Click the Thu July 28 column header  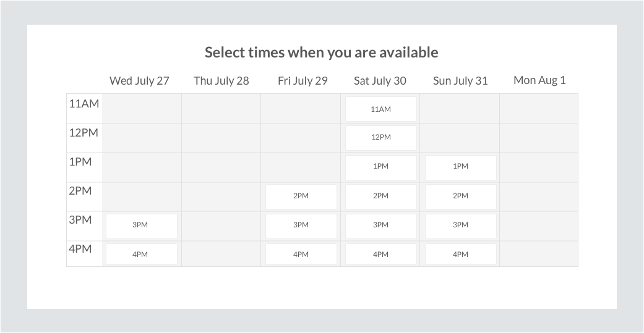(221, 81)
